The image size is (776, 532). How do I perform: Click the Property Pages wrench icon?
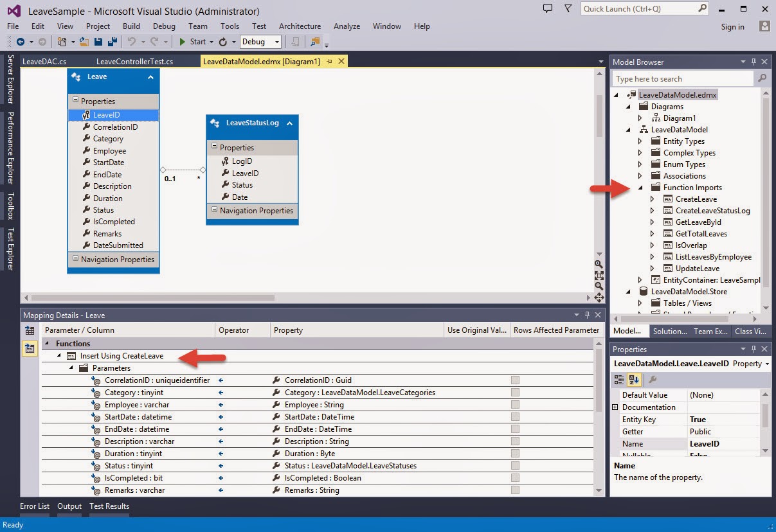651,379
